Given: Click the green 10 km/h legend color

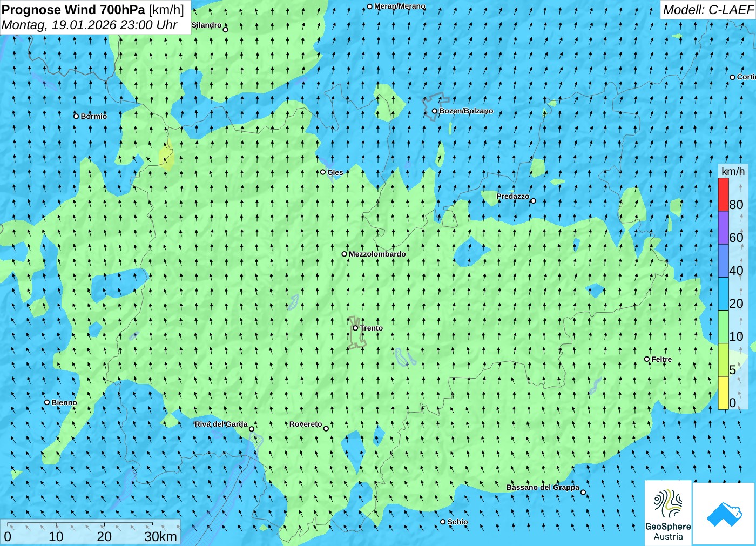Looking at the screenshot, I should point(723,327).
